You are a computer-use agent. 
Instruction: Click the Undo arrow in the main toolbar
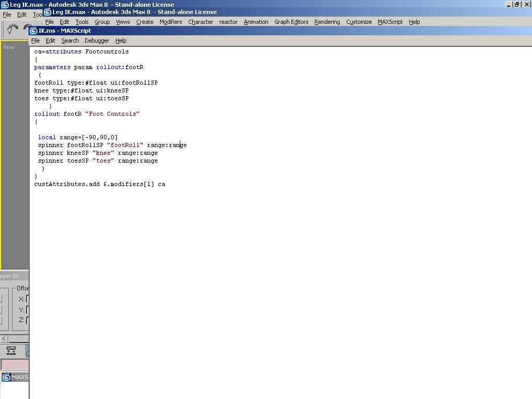pyautogui.click(x=12, y=29)
